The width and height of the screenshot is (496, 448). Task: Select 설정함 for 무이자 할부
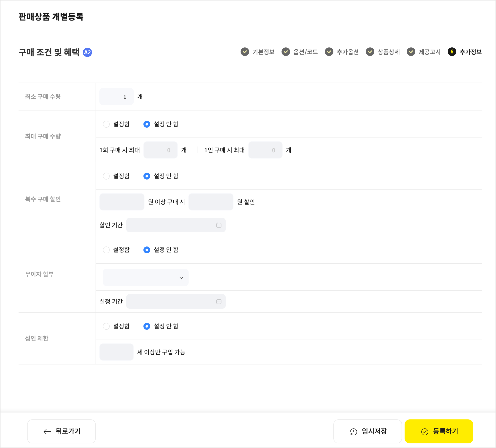(x=106, y=250)
